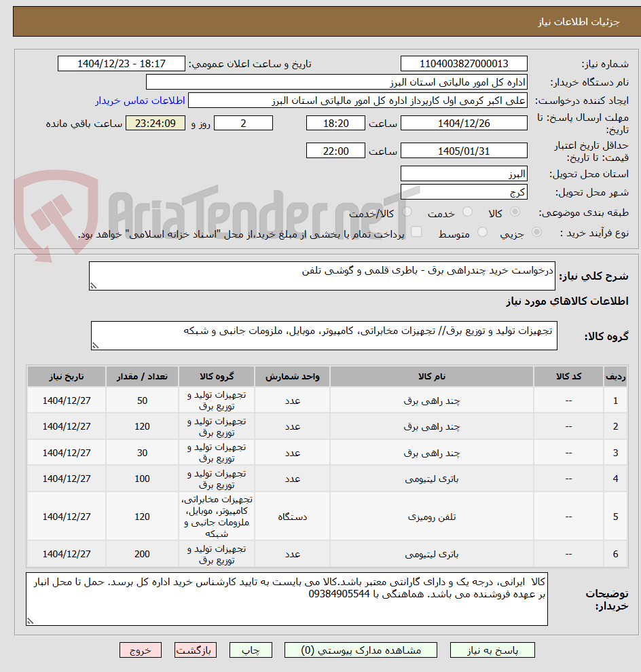This screenshot has height=672, width=641.
Task: Click the general description text area
Action: tap(322, 276)
